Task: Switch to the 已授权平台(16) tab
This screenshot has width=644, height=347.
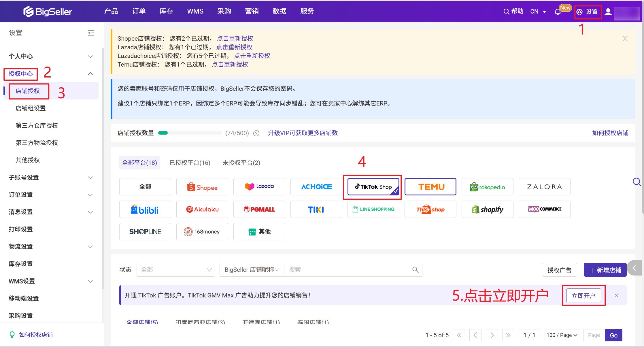Action: click(x=190, y=163)
